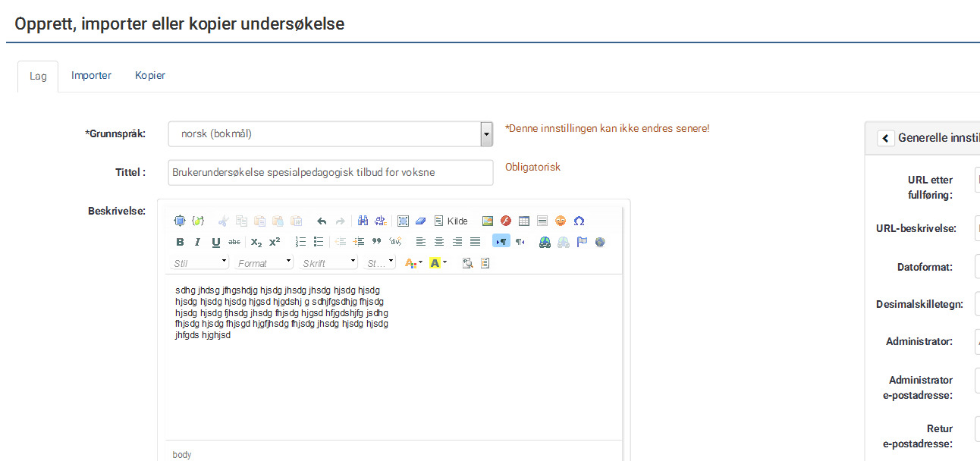The height and width of the screenshot is (461, 980).
Task: Insert special character Omega icon
Action: tap(579, 221)
